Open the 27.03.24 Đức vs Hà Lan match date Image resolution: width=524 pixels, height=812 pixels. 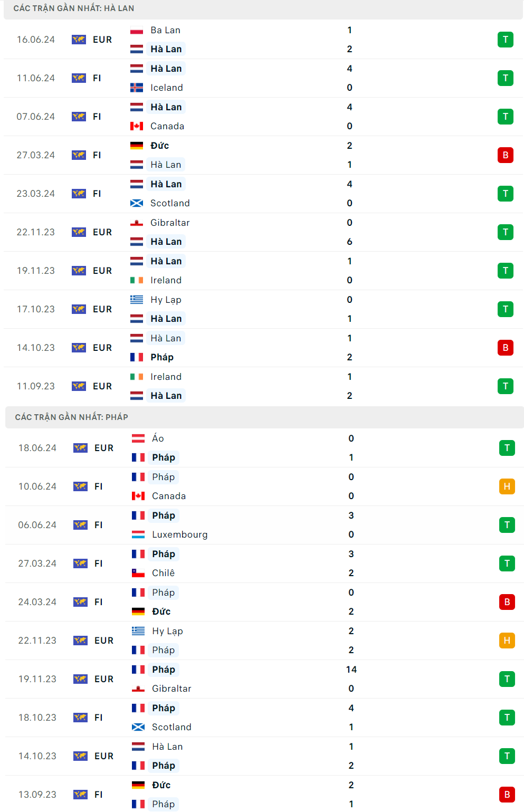click(x=36, y=155)
